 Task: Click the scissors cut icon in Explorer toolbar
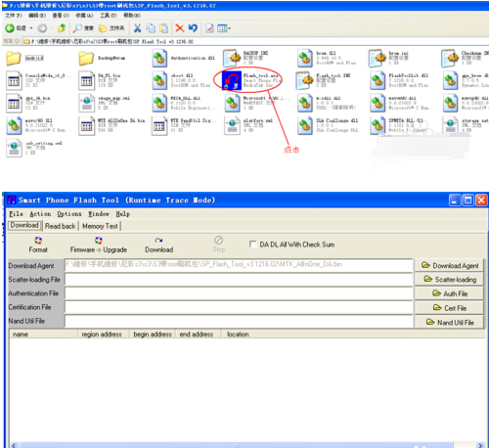coord(138,28)
